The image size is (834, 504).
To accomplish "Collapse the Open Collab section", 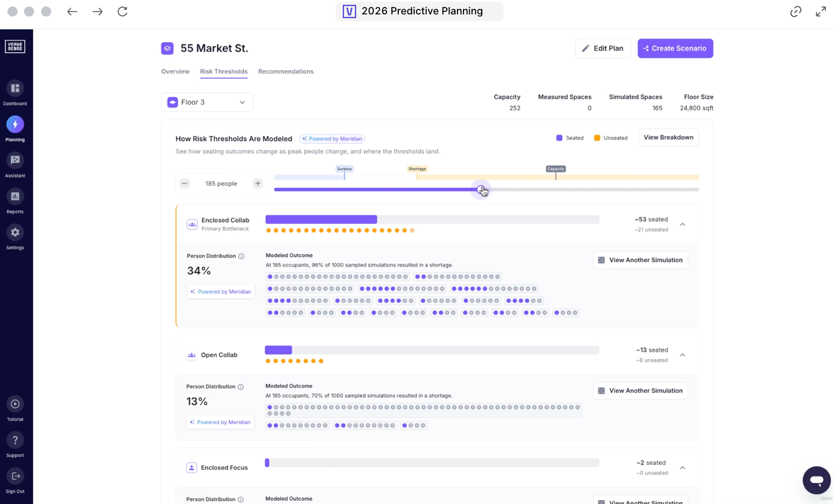I will tap(682, 355).
